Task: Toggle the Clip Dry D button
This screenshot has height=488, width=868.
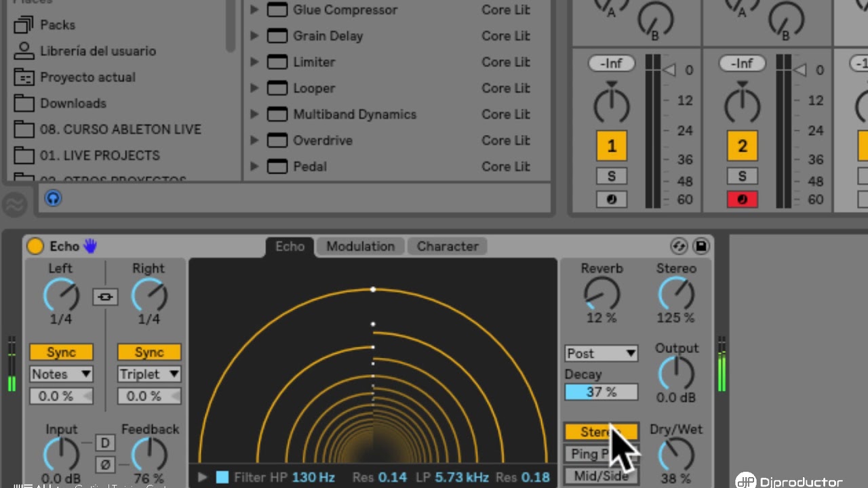Action: coord(105,443)
